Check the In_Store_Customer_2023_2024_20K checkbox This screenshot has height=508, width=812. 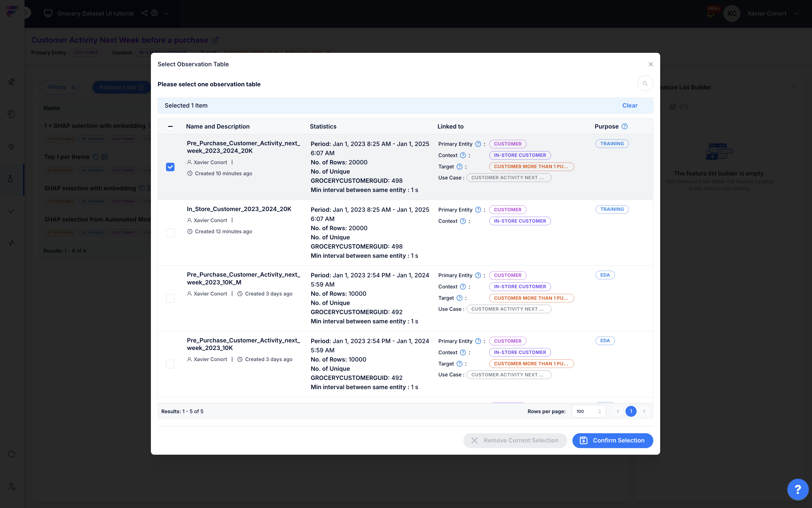(x=170, y=233)
